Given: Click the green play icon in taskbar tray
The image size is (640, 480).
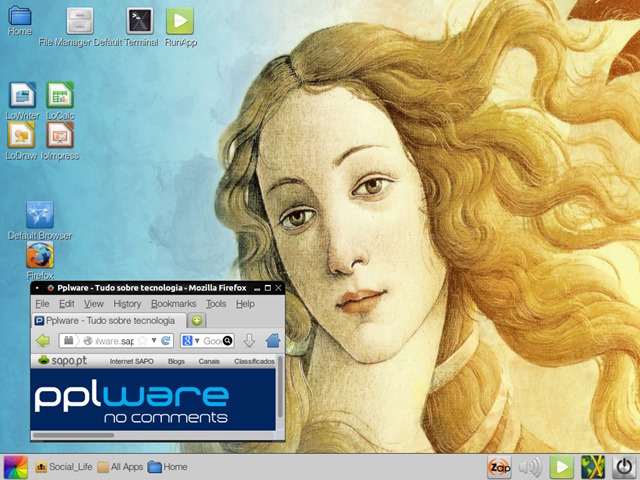Looking at the screenshot, I should pos(562,467).
